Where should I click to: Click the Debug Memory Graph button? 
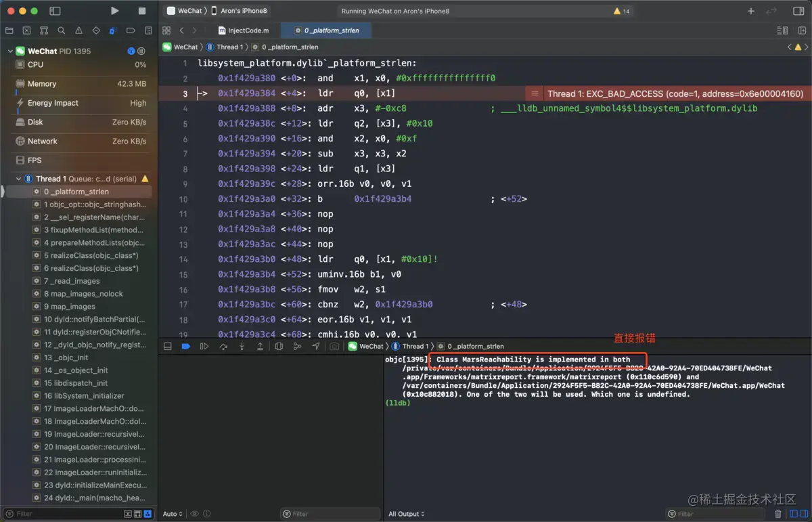297,346
